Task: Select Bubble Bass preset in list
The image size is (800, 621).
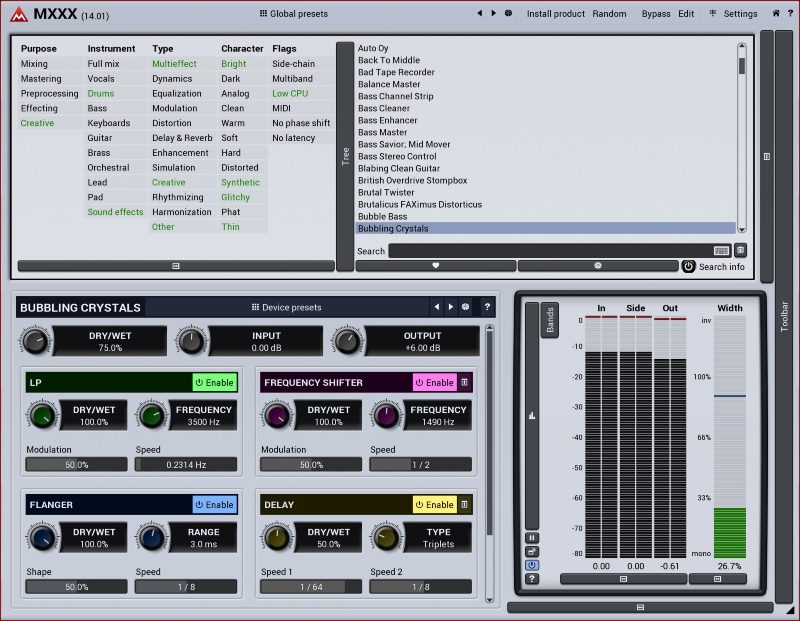Action: 383,216
